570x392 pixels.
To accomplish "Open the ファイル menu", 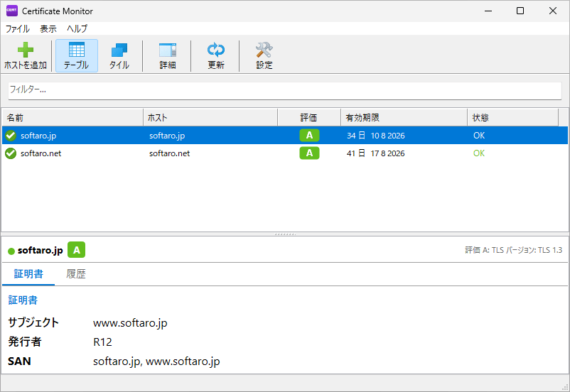I will point(18,28).
